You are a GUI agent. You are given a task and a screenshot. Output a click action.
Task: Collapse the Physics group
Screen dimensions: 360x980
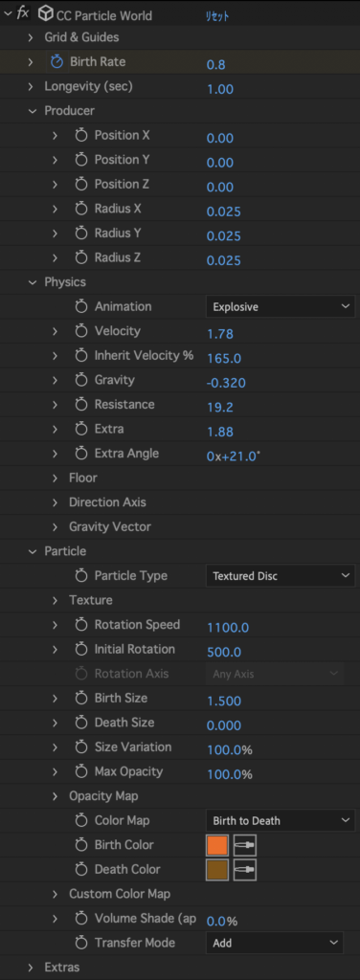coord(32,282)
